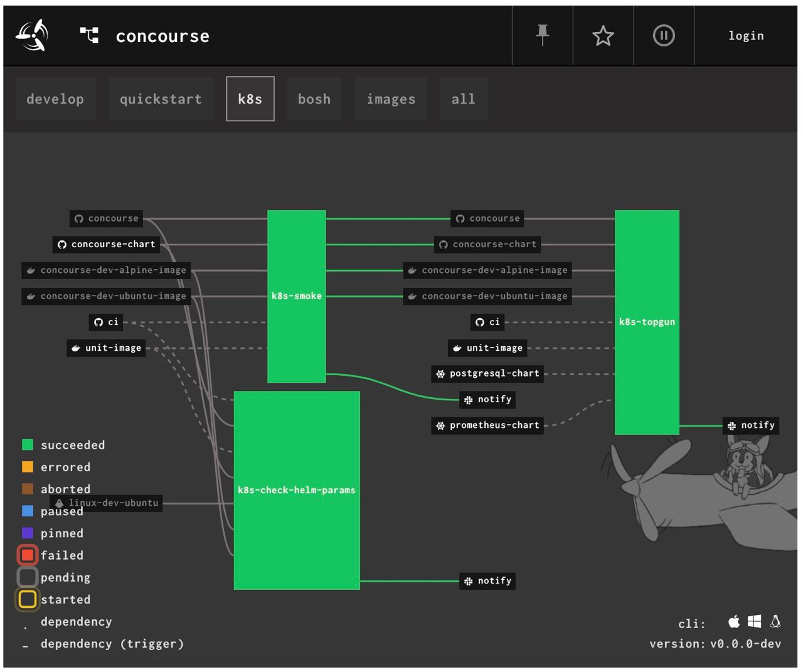Click the 'cli:' label text

692,624
